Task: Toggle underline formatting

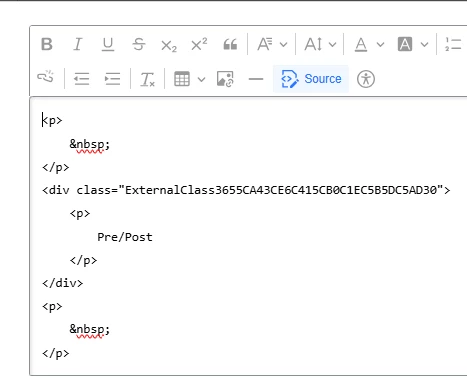Action: [108, 44]
